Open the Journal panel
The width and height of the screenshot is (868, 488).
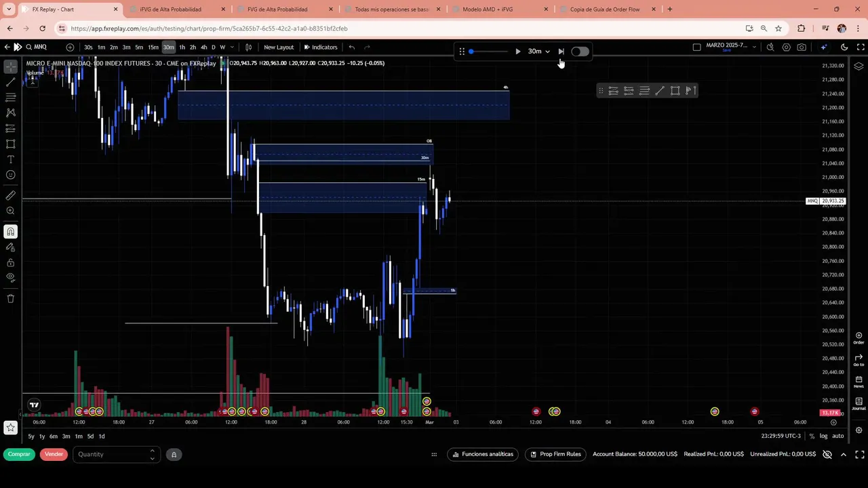(x=859, y=403)
